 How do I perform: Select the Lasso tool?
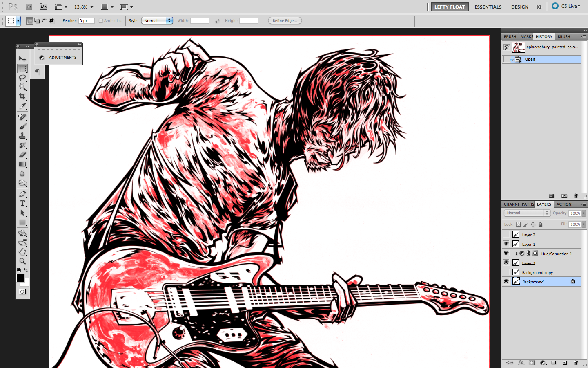22,78
